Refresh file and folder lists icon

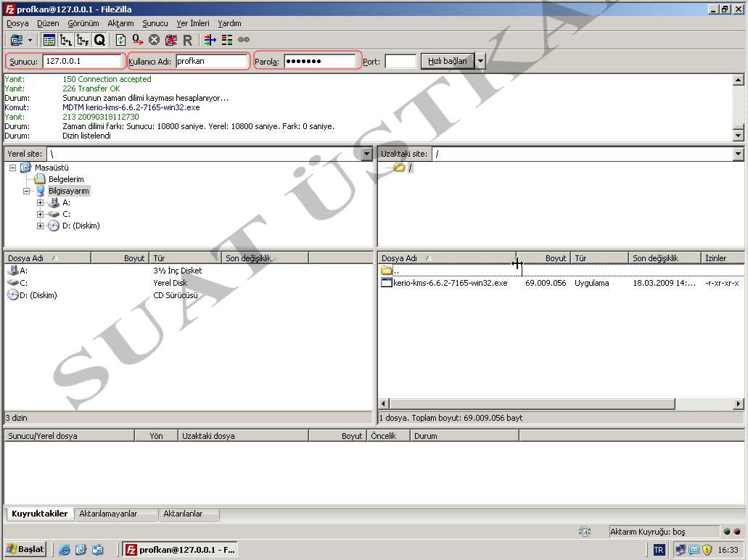(120, 40)
